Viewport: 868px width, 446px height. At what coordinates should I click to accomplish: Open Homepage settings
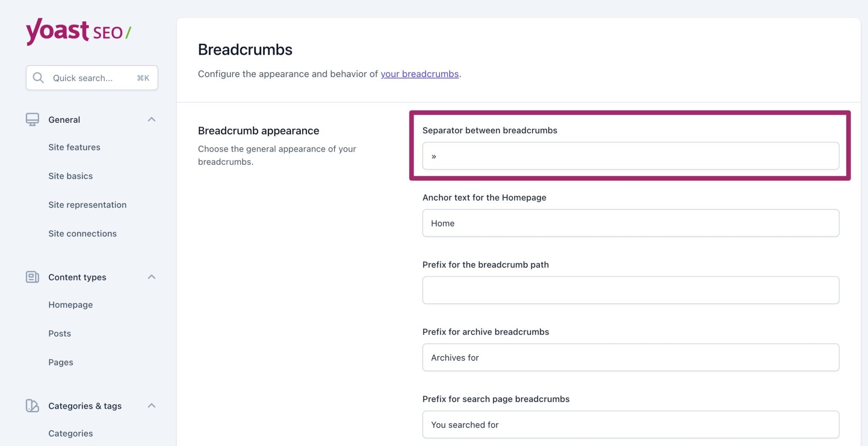[x=71, y=305]
